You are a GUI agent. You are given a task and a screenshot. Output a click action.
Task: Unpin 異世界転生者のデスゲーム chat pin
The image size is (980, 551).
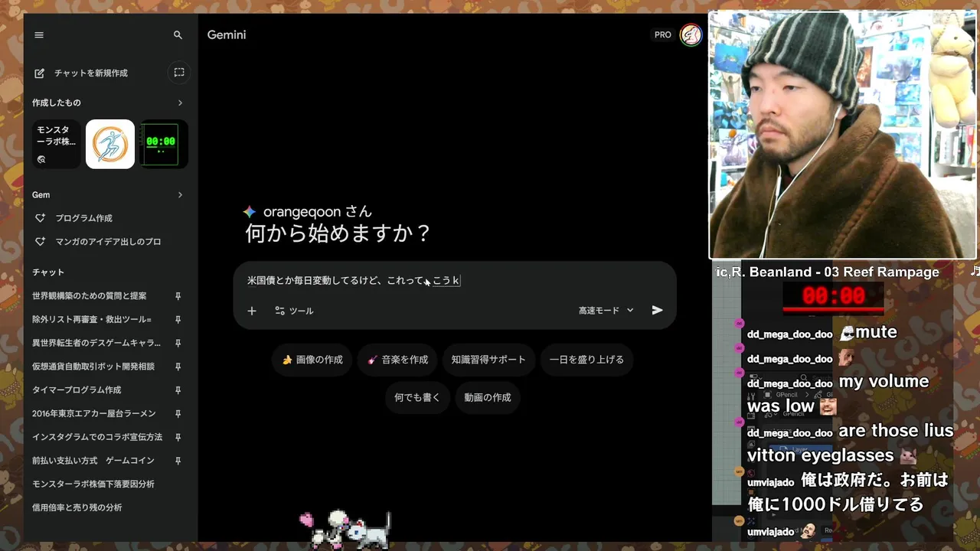pyautogui.click(x=178, y=343)
